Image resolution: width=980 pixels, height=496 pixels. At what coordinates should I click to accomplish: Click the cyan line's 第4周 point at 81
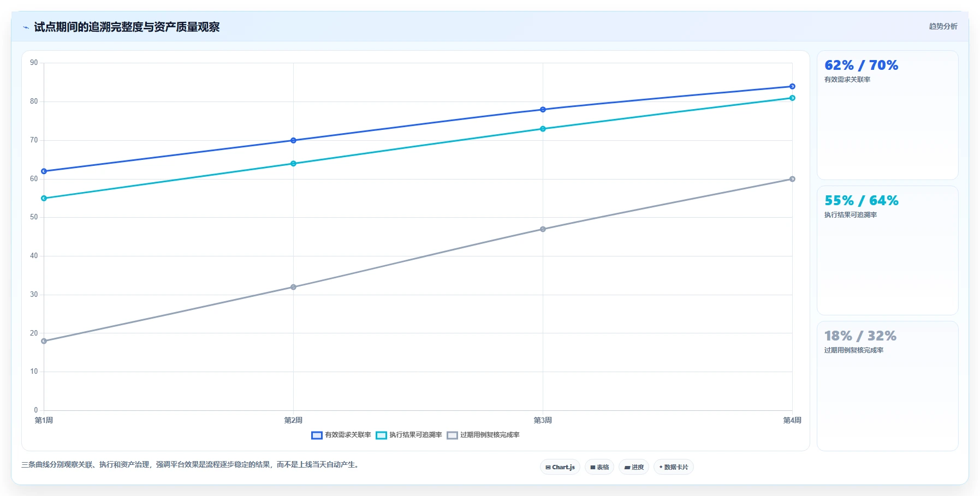[x=792, y=98]
